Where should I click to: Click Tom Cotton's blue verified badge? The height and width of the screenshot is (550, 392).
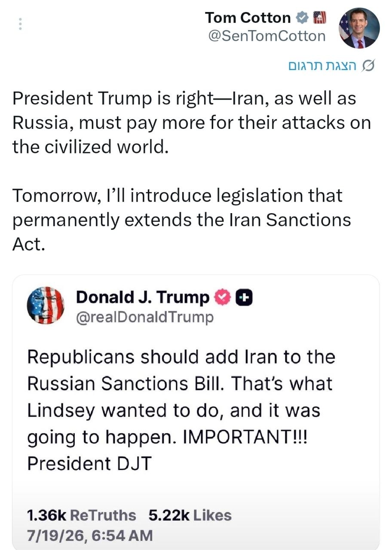click(302, 18)
